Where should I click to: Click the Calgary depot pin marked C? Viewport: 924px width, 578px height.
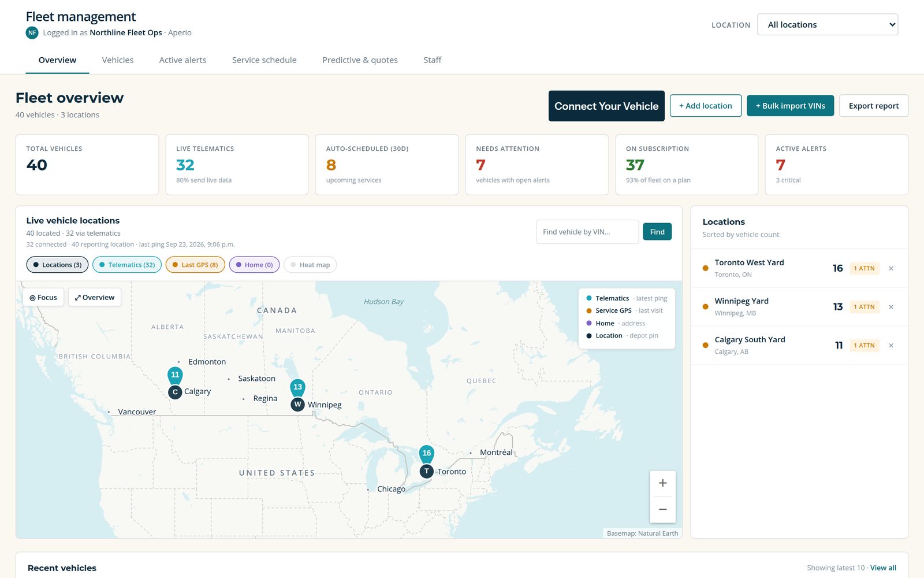[x=175, y=392]
